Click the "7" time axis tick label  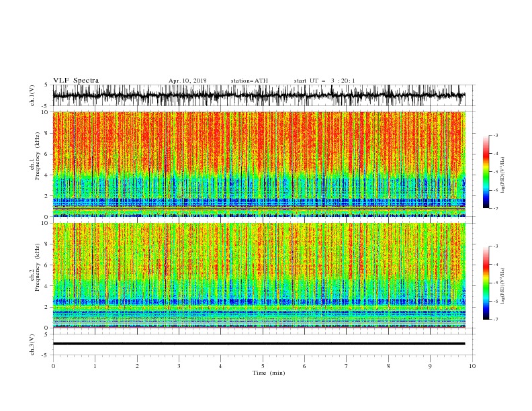pyautogui.click(x=347, y=366)
